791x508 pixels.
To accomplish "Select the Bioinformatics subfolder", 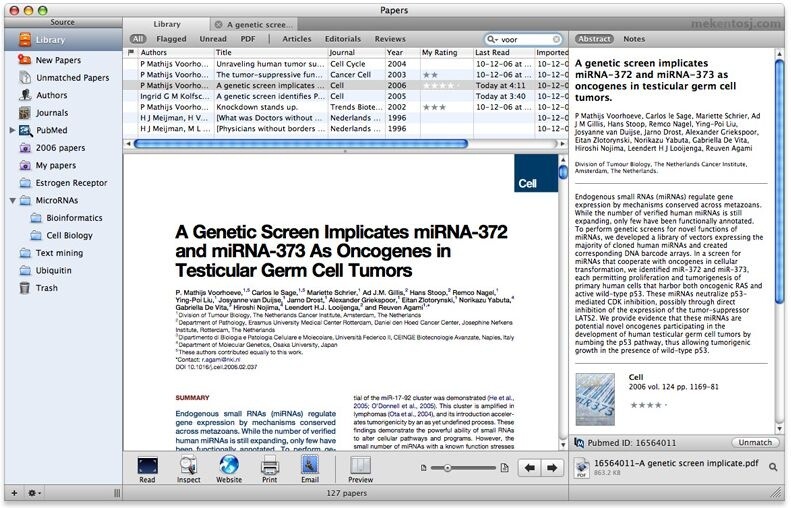I will 74,218.
